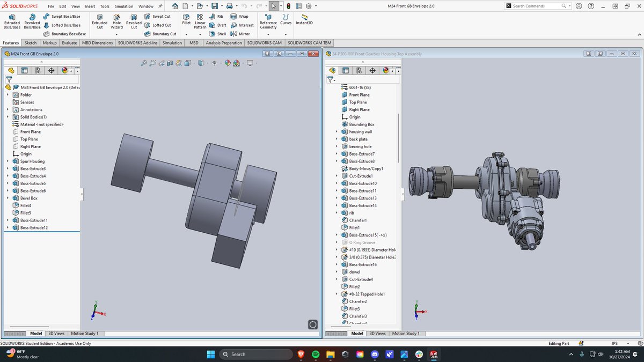This screenshot has height=362, width=644.
Task: Open the Reference Geometry dropdown arrow
Action: coord(268,34)
